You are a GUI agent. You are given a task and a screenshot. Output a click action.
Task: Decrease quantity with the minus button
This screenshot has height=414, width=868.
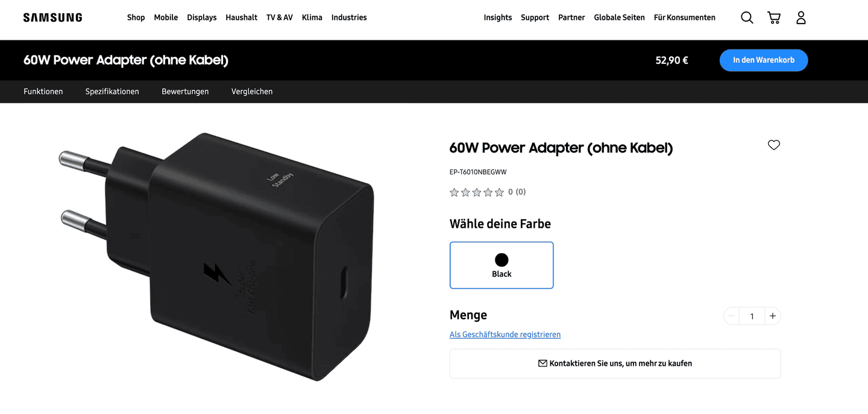click(732, 316)
